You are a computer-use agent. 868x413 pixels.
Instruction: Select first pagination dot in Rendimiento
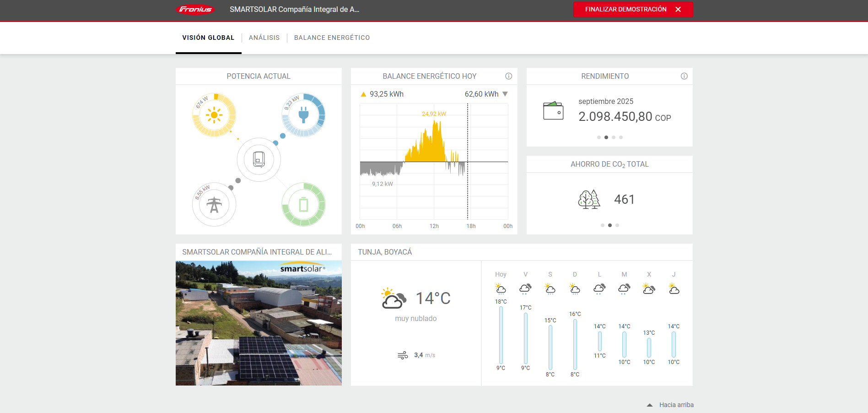click(599, 137)
